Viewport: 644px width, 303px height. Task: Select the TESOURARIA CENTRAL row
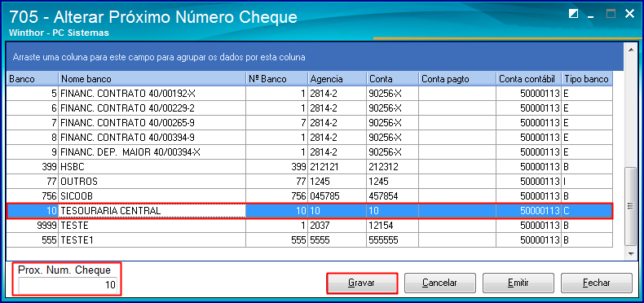coord(310,211)
